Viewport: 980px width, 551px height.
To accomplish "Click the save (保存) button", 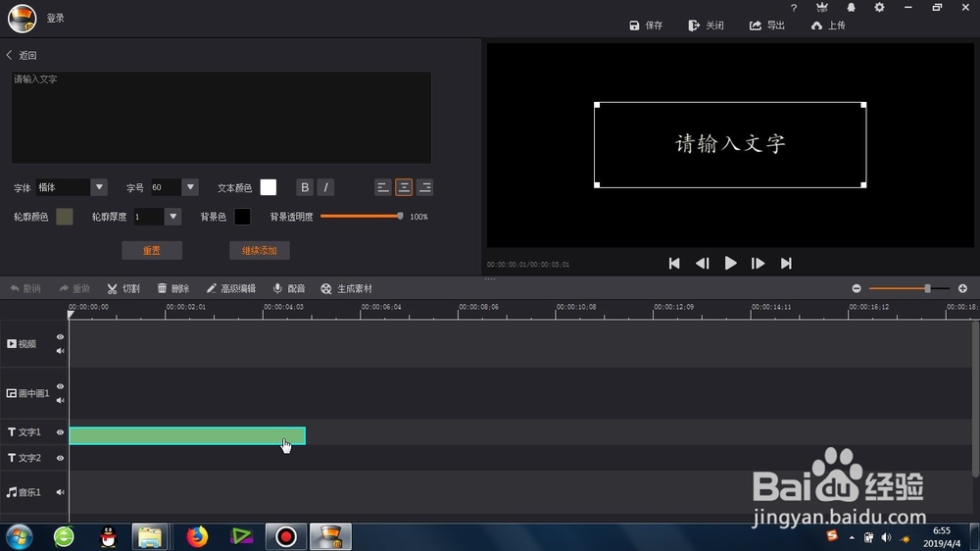I will tap(646, 25).
